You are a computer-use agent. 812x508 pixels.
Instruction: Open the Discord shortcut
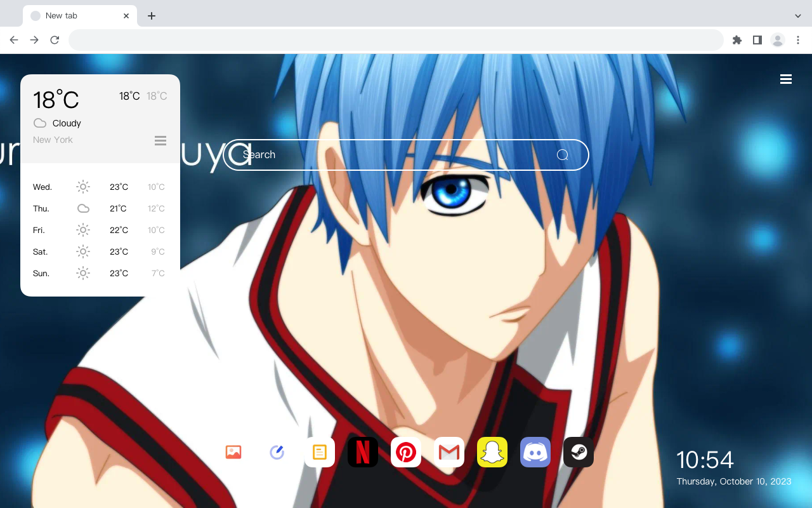535,452
